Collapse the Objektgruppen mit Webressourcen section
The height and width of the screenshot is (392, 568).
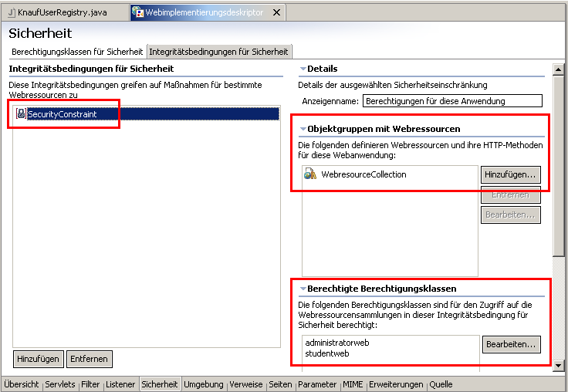[x=303, y=129]
